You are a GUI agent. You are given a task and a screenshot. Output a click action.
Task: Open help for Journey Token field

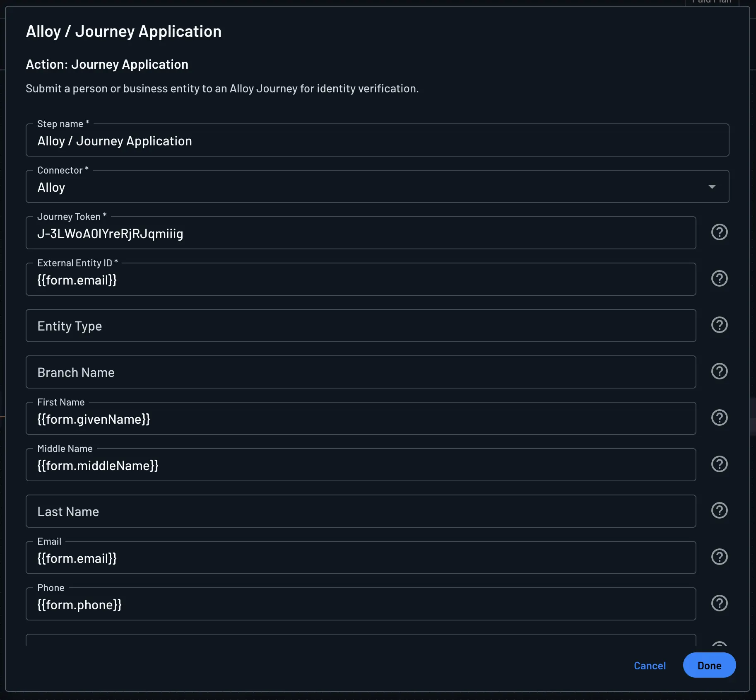(719, 232)
